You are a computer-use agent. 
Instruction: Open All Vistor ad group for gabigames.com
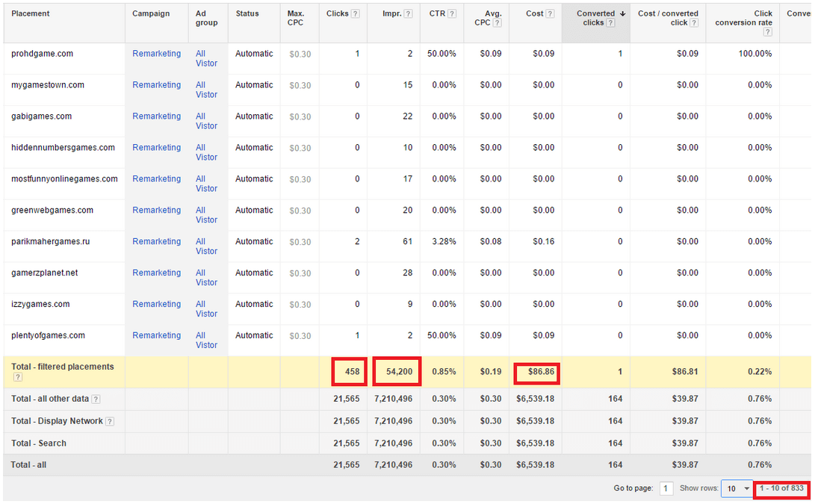pos(206,121)
